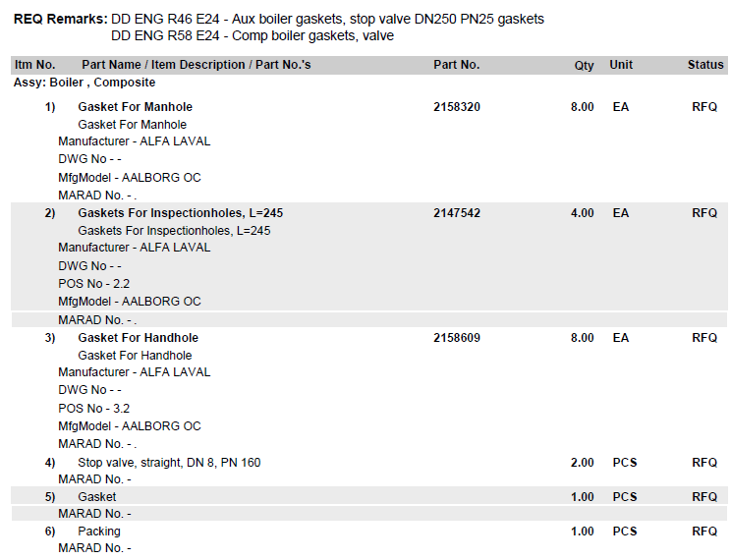
Task: Select part number 2158609
Action: (x=457, y=338)
